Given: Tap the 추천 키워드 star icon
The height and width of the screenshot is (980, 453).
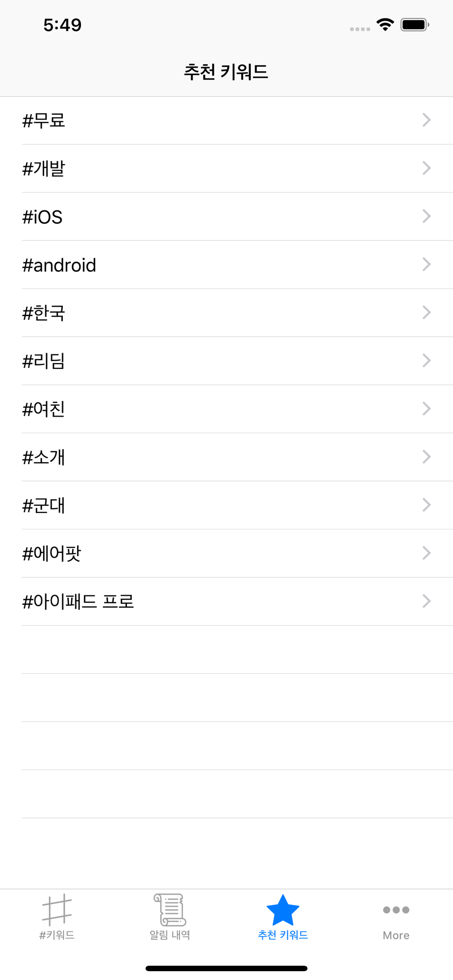Looking at the screenshot, I should (283, 909).
